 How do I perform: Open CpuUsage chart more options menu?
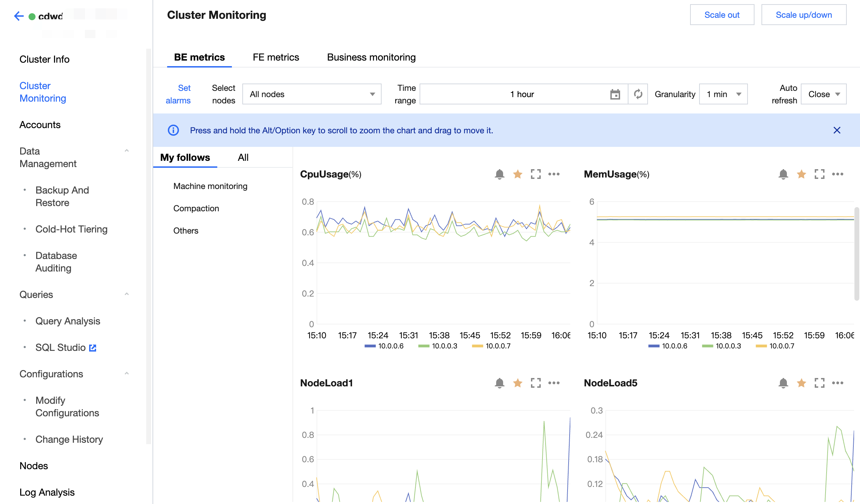554,174
